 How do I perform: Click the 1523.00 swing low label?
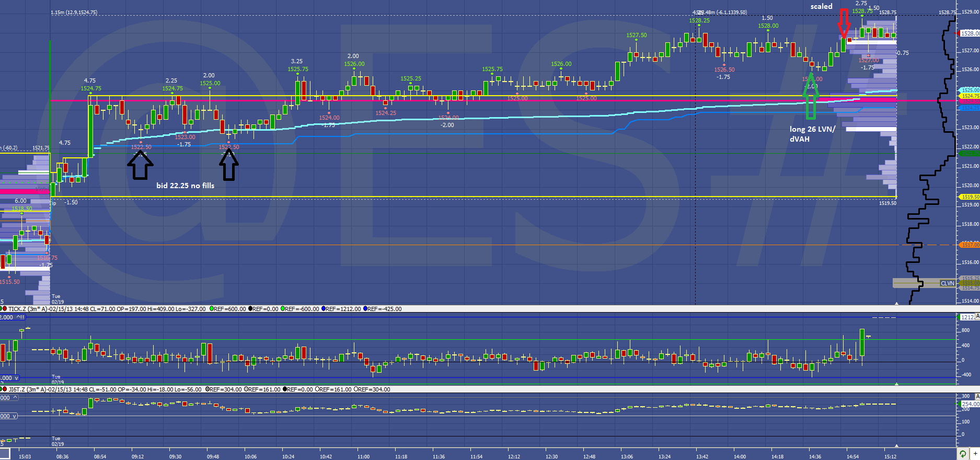pyautogui.click(x=185, y=137)
